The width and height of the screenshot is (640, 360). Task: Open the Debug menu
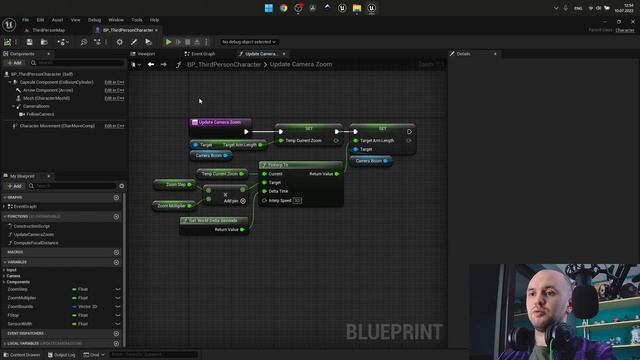coord(94,20)
